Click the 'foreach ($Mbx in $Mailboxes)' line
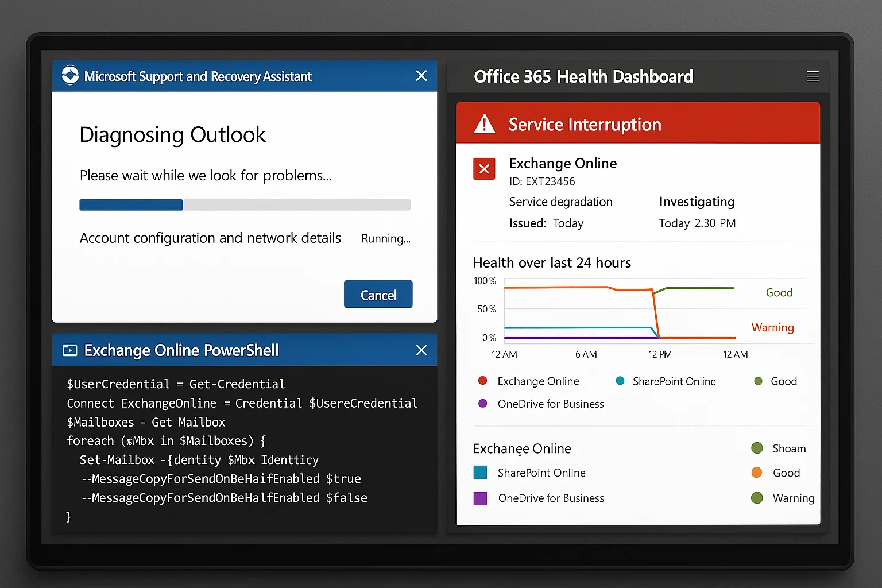The height and width of the screenshot is (588, 882). [x=166, y=441]
